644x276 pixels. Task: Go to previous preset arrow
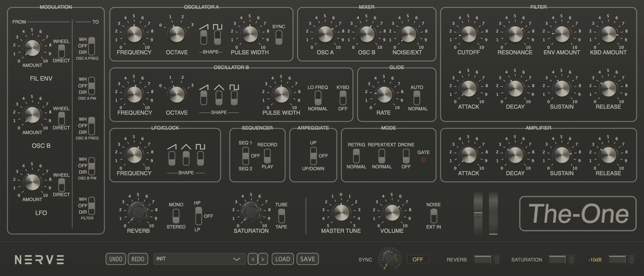pos(253,259)
